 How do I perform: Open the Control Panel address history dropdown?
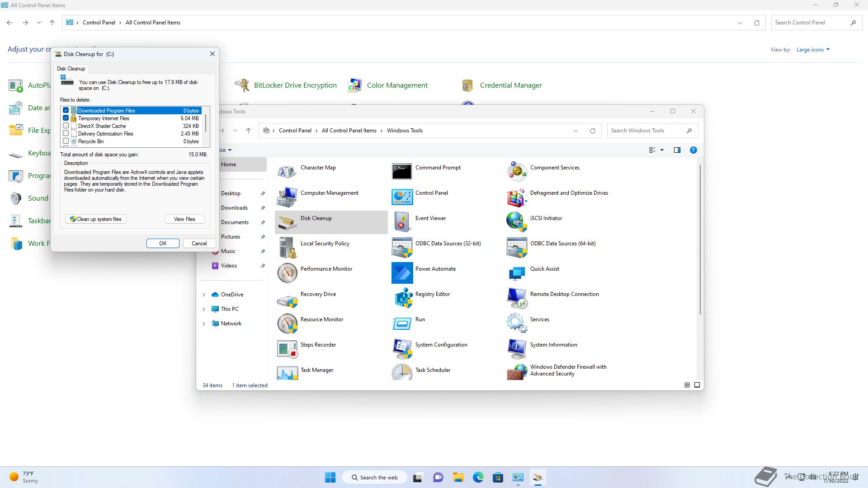click(740, 23)
